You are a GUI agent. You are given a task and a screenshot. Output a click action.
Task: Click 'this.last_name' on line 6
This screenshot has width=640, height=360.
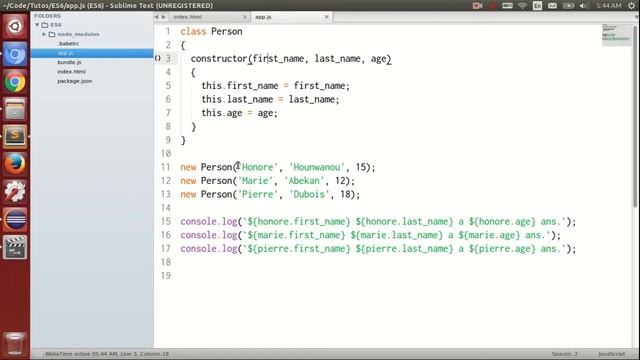237,99
